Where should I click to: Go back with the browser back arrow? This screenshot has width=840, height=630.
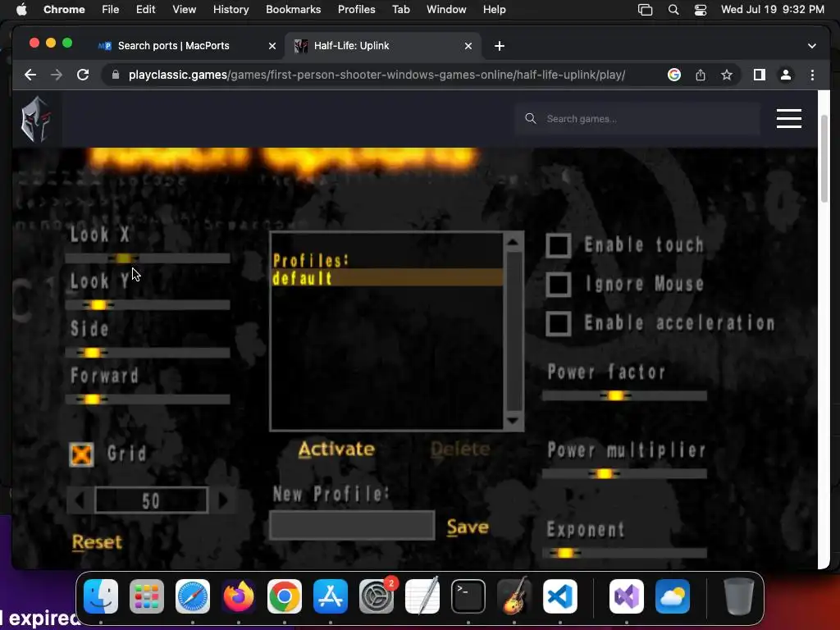[30, 75]
